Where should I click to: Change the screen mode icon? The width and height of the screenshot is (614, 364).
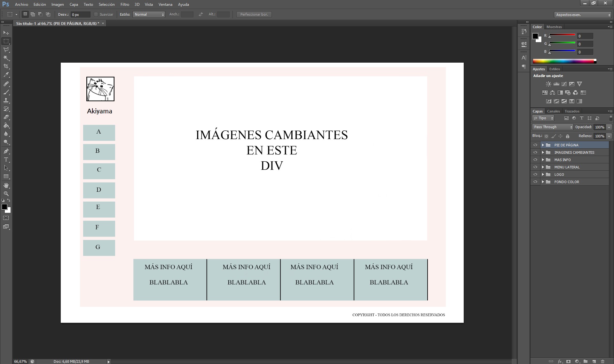[x=6, y=227]
